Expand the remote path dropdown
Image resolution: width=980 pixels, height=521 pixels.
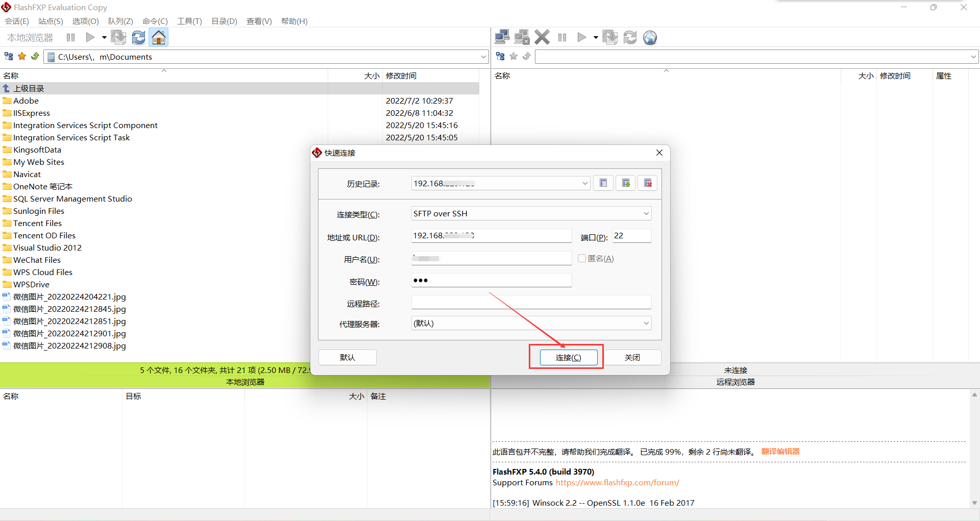[x=973, y=57]
